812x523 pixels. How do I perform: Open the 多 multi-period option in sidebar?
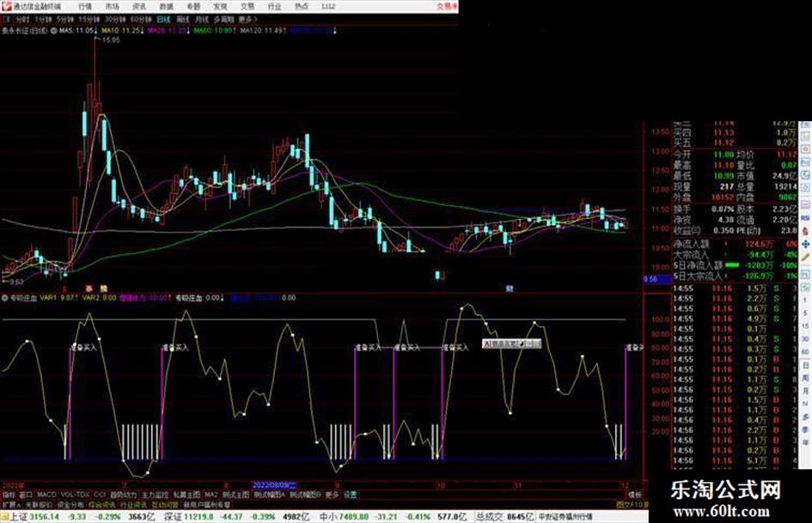tap(805, 417)
